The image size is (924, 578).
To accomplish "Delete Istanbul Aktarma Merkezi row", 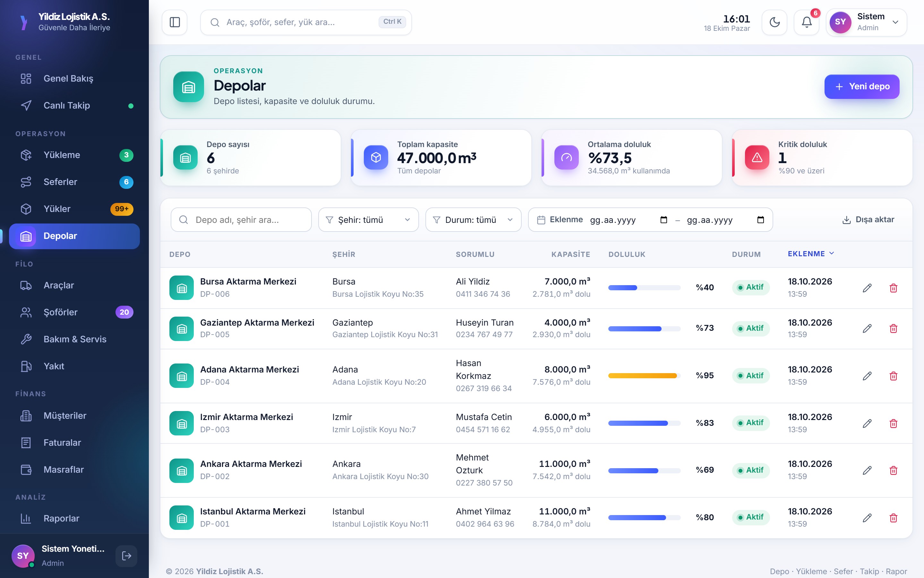I will pyautogui.click(x=894, y=518).
